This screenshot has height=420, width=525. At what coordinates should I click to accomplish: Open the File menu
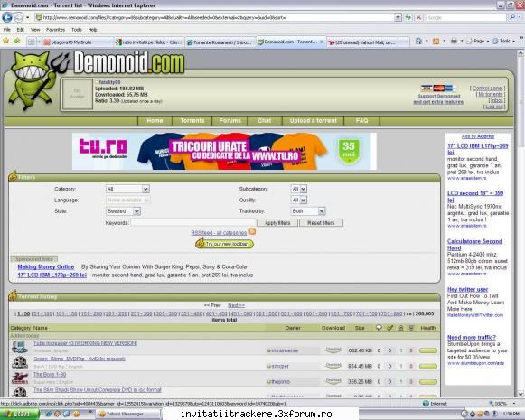pos(7,30)
